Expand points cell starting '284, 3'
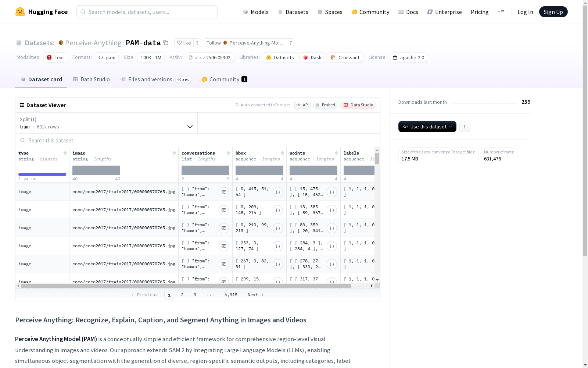588x368 pixels. (x=332, y=246)
